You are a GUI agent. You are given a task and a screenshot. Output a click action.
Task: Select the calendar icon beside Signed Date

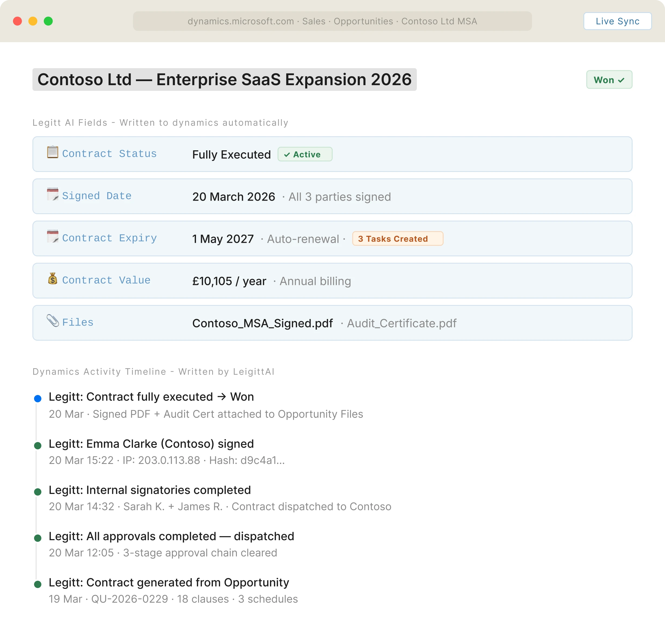[x=53, y=195]
